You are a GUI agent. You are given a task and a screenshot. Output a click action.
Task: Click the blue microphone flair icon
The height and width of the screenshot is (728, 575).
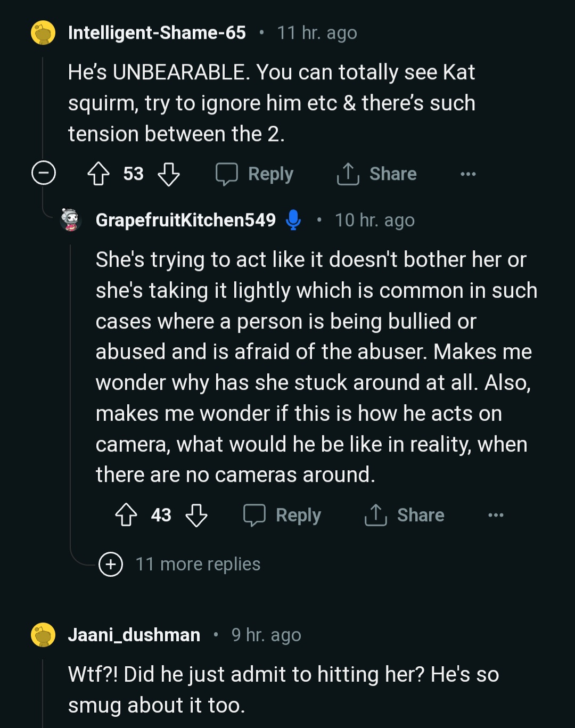293,220
